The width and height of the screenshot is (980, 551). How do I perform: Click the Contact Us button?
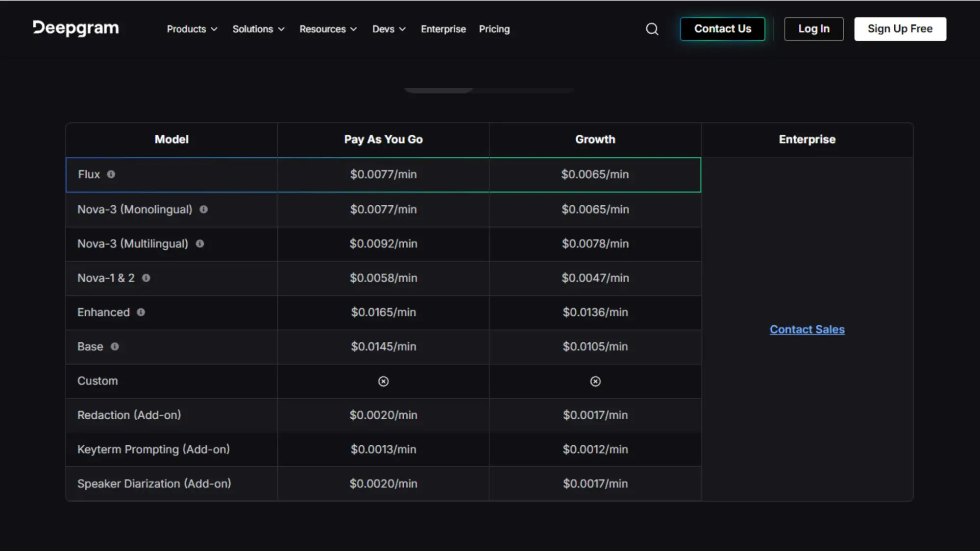722,28
